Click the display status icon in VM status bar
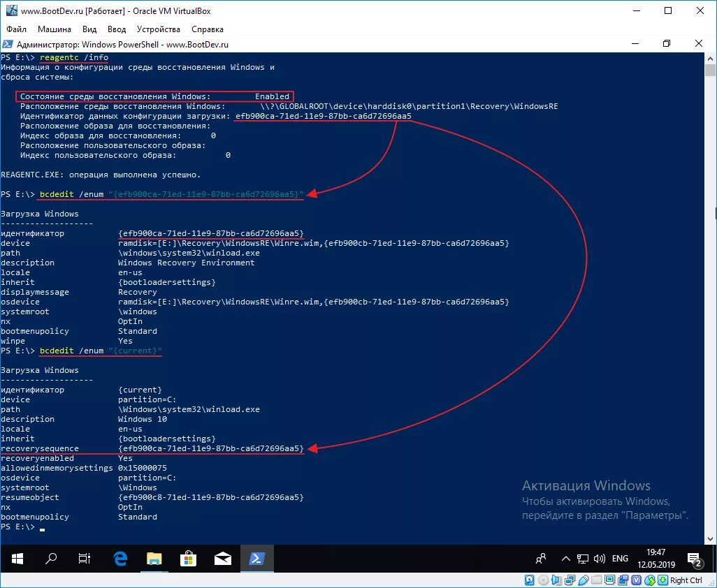 (609, 580)
